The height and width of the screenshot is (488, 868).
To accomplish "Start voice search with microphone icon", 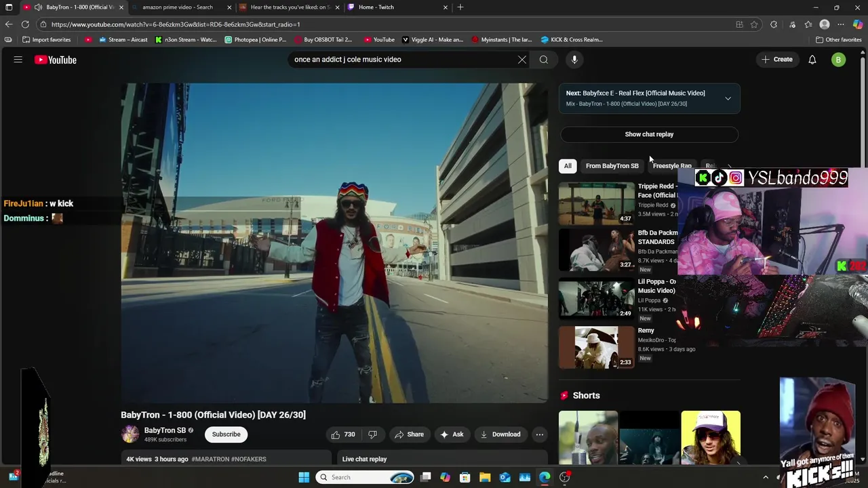I will (574, 60).
